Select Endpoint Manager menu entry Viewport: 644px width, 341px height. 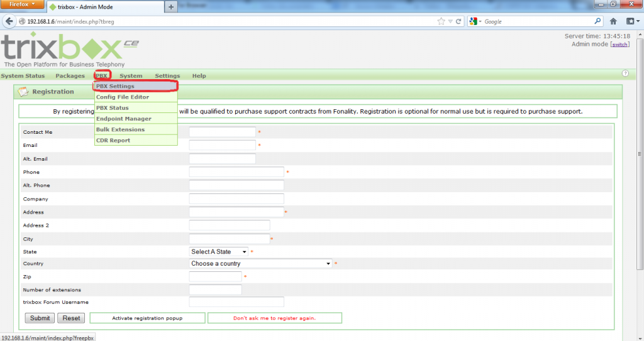point(136,119)
